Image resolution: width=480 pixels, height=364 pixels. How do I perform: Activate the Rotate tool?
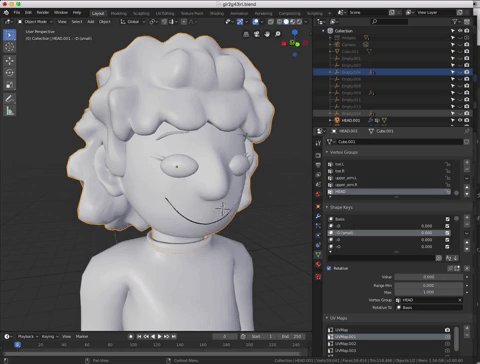10,73
